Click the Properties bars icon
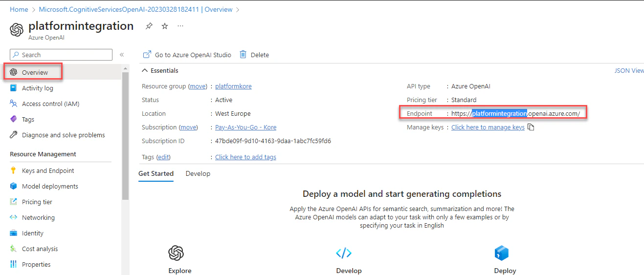The image size is (644, 275). click(x=14, y=264)
